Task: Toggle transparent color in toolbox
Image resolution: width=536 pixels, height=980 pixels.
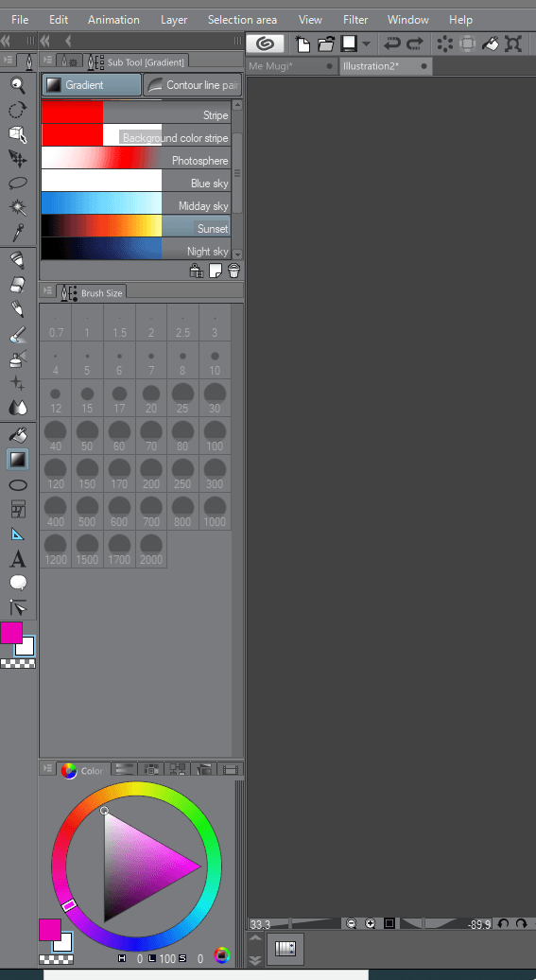Action: pos(18,663)
